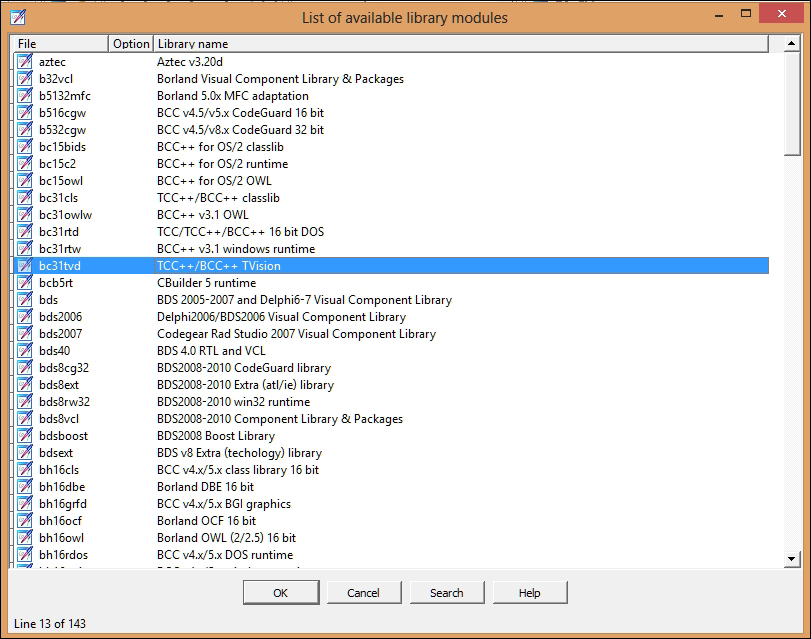
Task: Click the bh16grfd file icon
Action: [24, 504]
